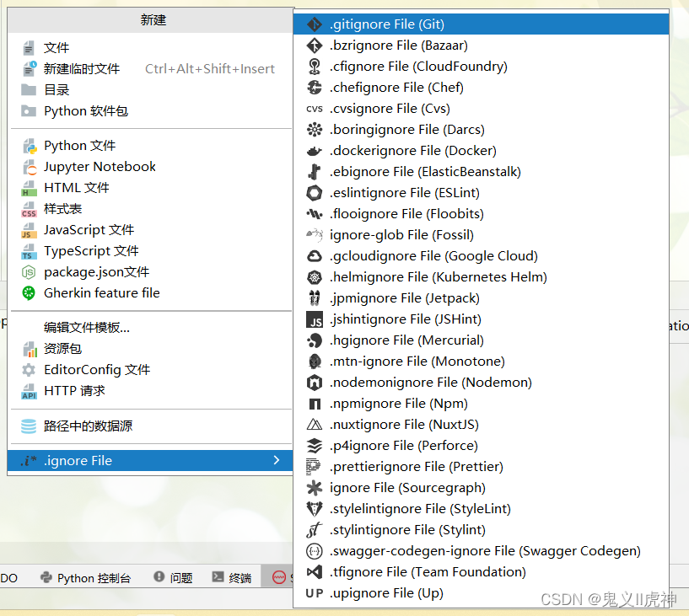Choose JavaScript 文件 menu entry
The width and height of the screenshot is (689, 616).
150,229
